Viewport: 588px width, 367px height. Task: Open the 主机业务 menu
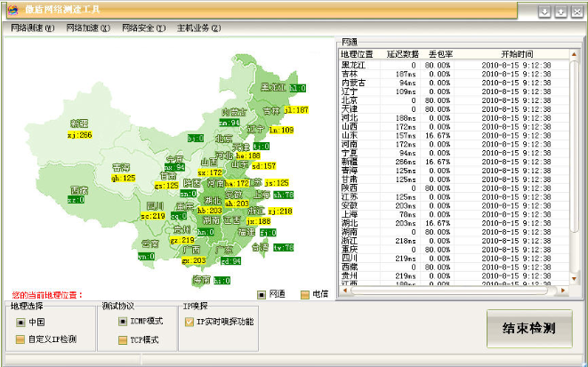(198, 28)
